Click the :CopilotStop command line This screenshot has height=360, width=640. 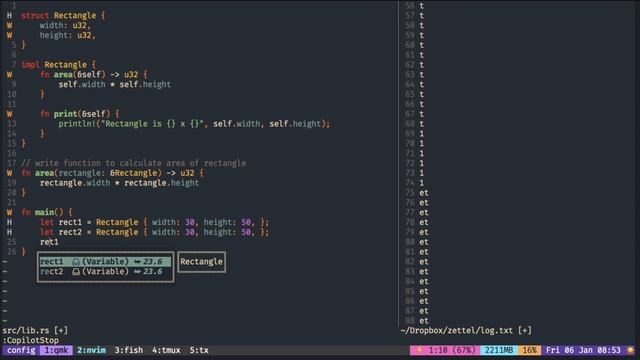point(31,340)
